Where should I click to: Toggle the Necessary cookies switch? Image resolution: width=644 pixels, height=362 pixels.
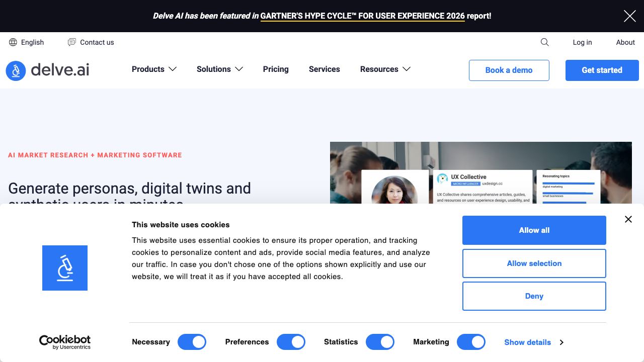(192, 342)
